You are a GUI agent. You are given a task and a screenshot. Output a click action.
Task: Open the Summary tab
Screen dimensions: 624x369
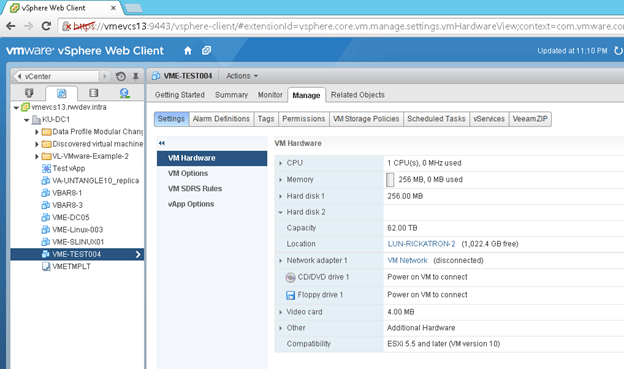[231, 95]
